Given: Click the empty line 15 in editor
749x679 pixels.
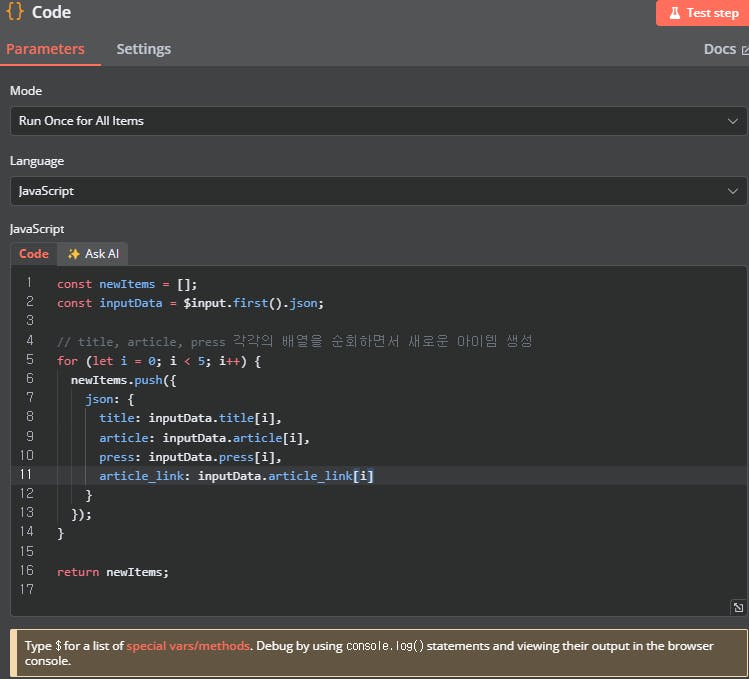Looking at the screenshot, I should pyautogui.click(x=378, y=551).
